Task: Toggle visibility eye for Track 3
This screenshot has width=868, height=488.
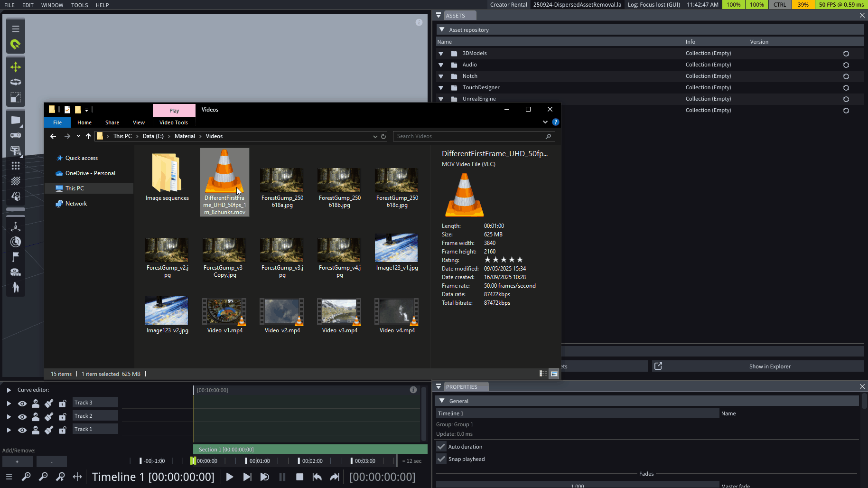Action: (x=22, y=404)
